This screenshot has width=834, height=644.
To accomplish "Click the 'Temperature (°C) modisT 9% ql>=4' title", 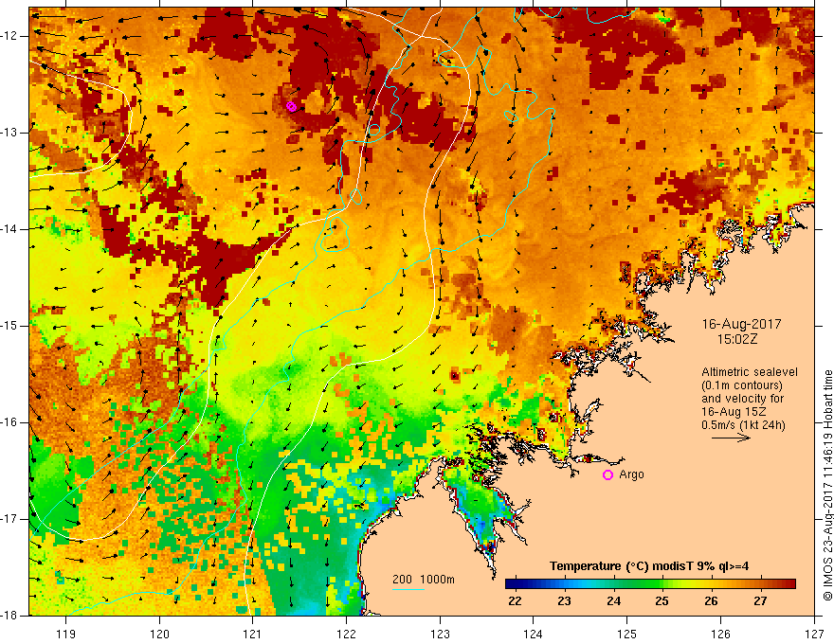I will [649, 566].
